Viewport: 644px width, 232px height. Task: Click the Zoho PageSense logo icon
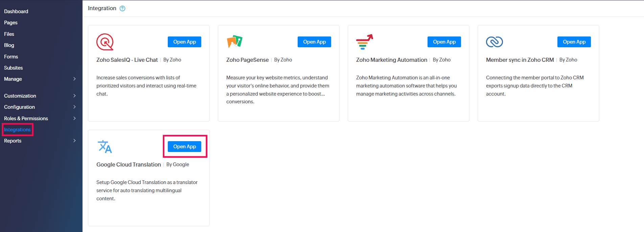234,42
